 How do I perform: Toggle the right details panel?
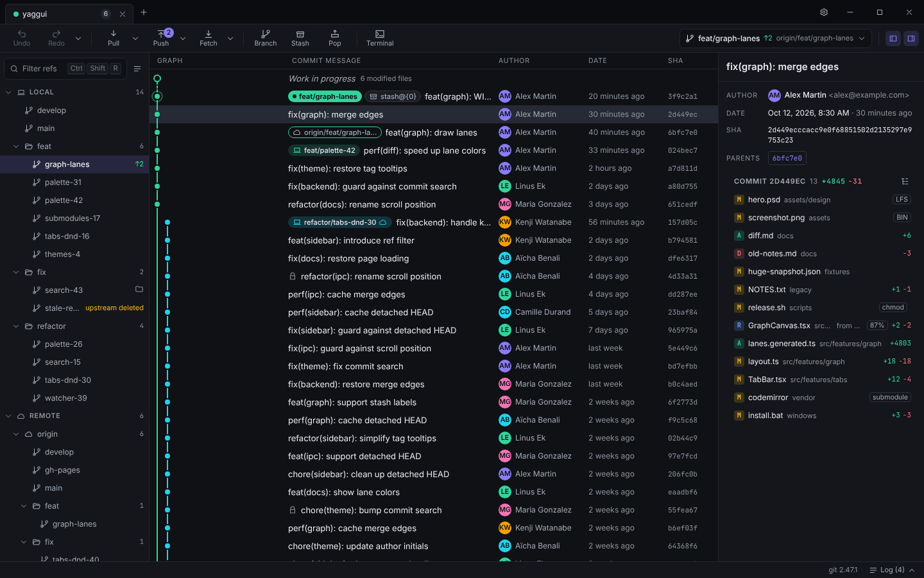tap(911, 39)
